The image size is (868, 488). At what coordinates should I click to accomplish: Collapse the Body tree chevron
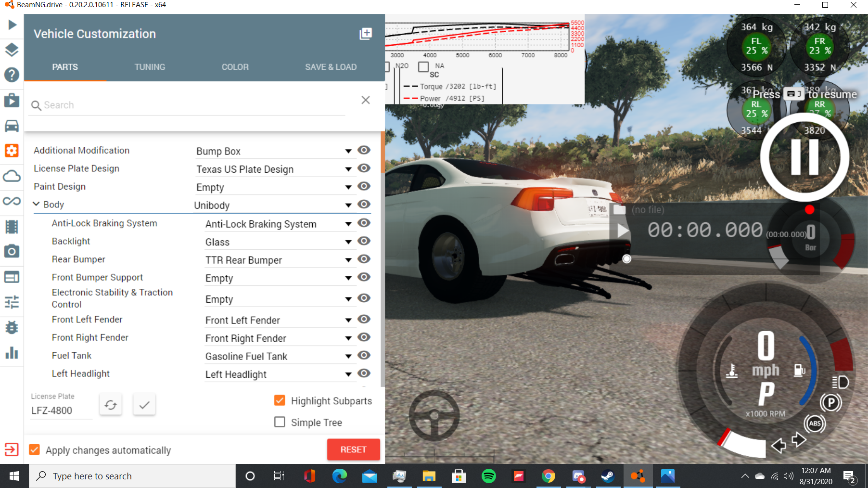pyautogui.click(x=36, y=204)
